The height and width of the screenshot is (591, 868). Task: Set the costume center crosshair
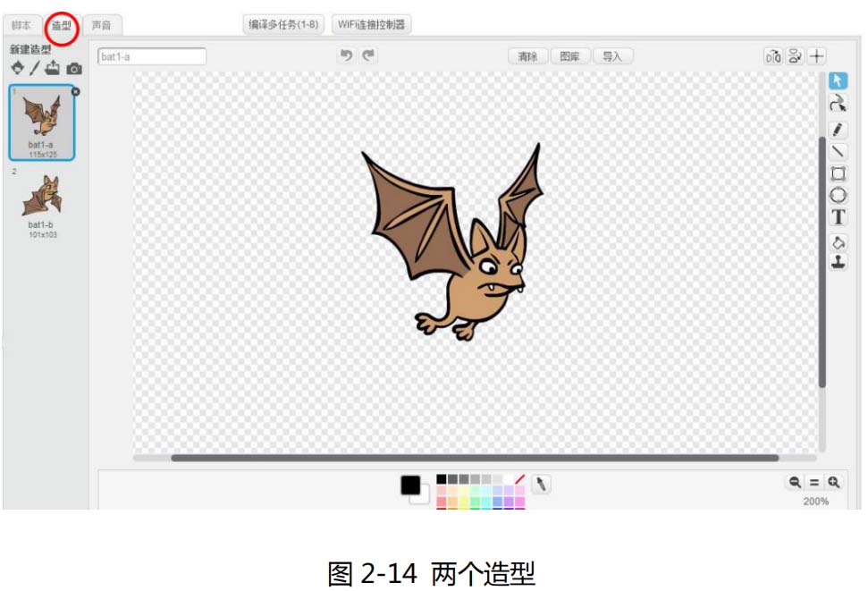click(817, 56)
